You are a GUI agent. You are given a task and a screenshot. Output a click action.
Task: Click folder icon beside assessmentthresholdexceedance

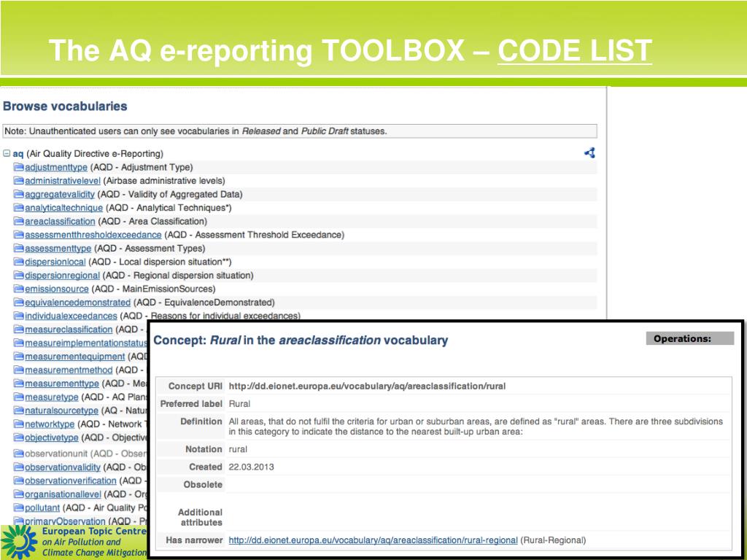[x=18, y=235]
